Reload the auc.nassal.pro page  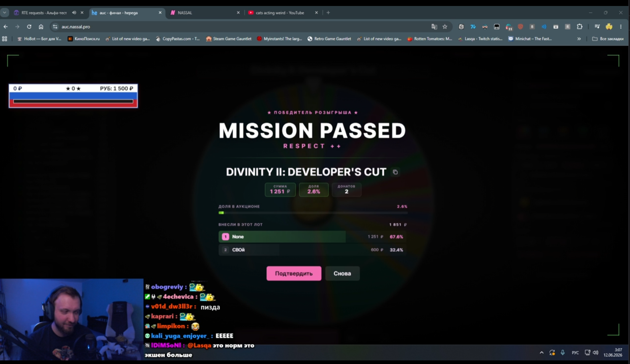point(29,27)
